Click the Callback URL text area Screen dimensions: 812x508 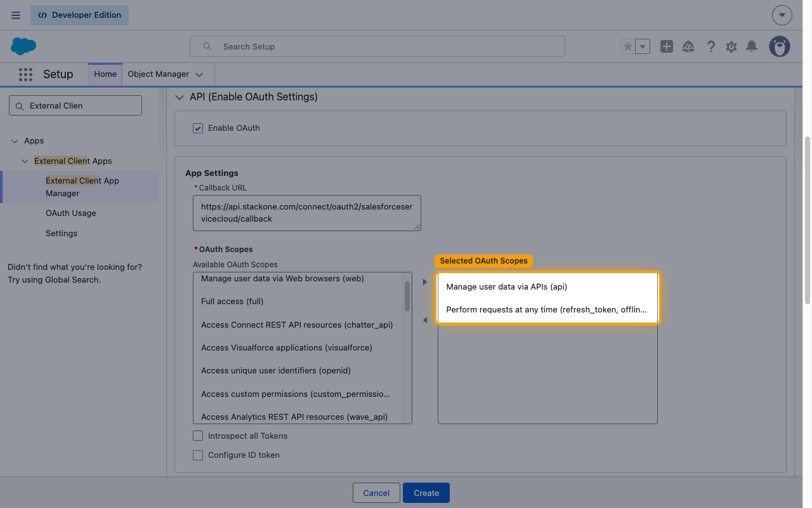point(307,213)
